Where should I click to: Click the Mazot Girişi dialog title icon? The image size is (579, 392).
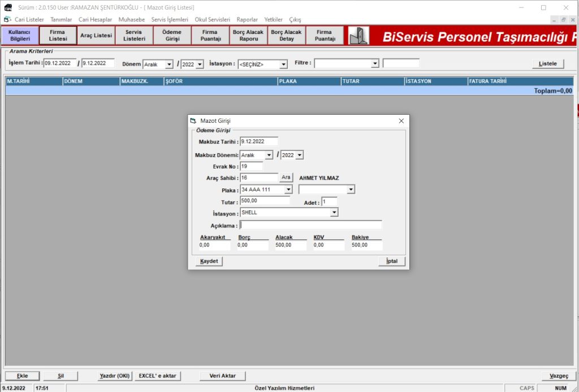pyautogui.click(x=193, y=121)
